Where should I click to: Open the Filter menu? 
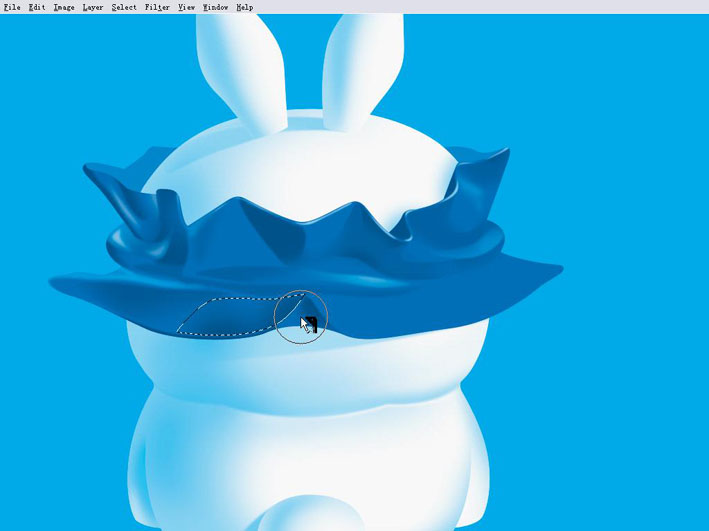[x=157, y=7]
